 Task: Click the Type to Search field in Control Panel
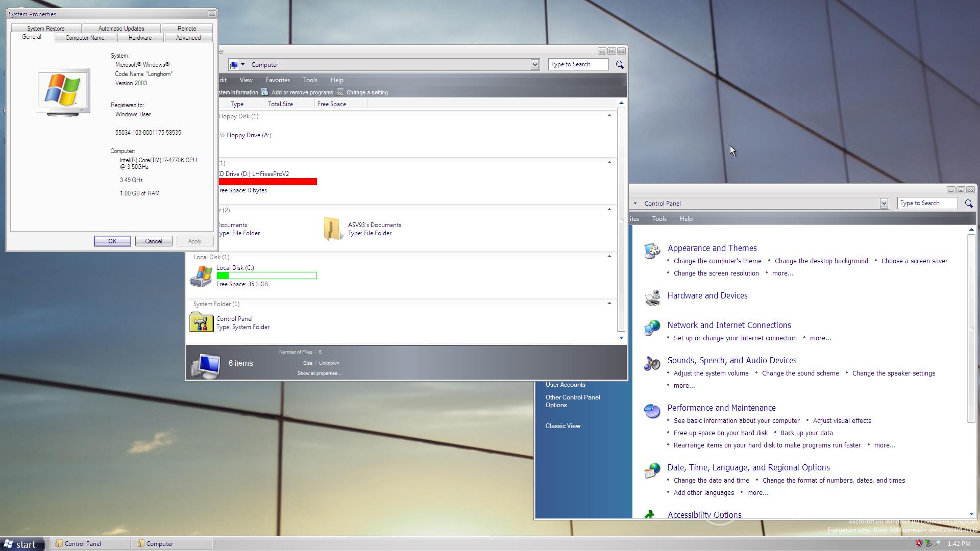[x=927, y=203]
